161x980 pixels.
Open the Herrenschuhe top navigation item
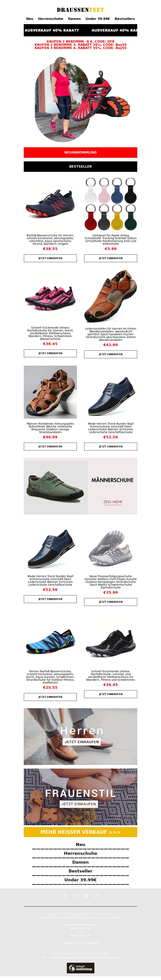tap(51, 19)
